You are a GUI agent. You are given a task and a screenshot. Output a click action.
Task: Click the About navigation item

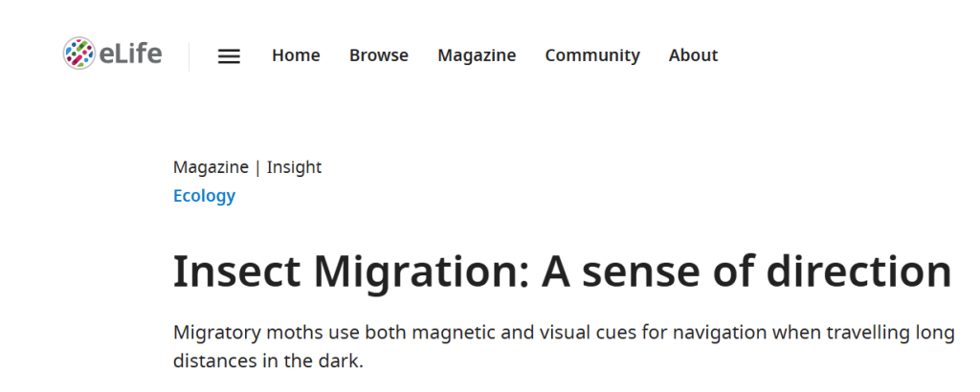[693, 55]
